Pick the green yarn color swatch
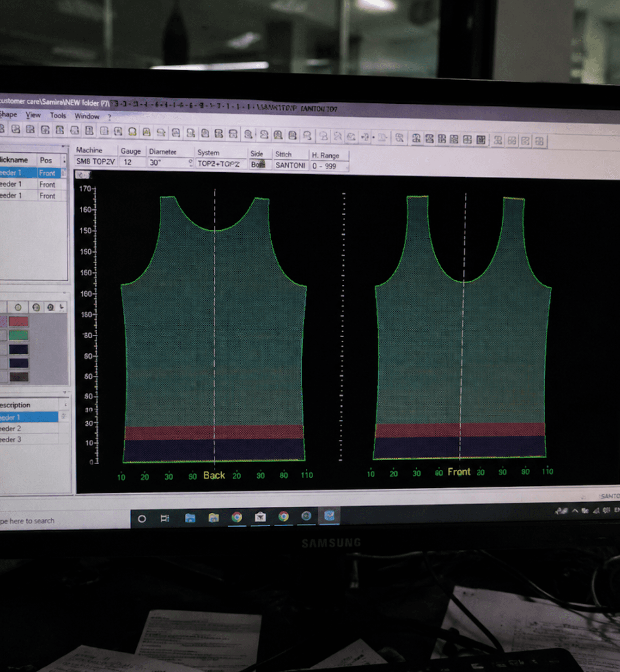Viewport: 620px width, 672px height. point(18,335)
